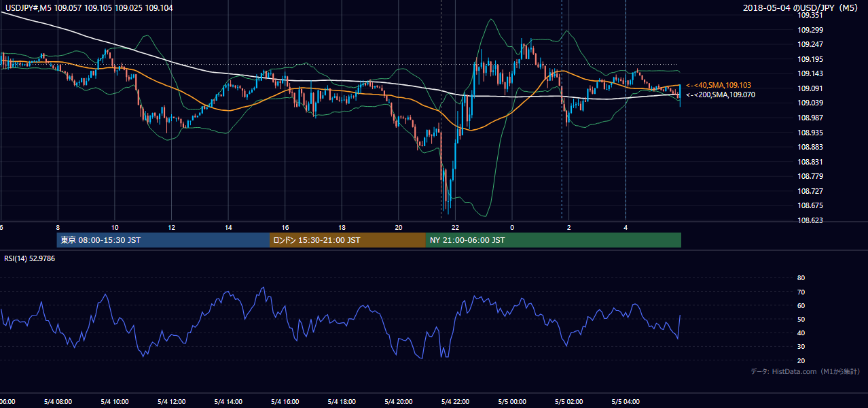The height and width of the screenshot is (408, 868).
Task: Click the 2018-05-04 USD/JPY (M5) chart title
Action: click(x=801, y=8)
